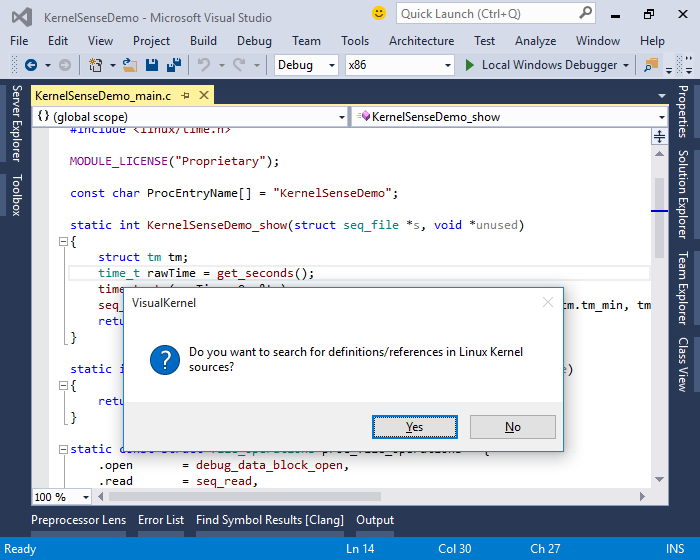The width and height of the screenshot is (700, 560).
Task: Open the Debug menu
Action: coord(254,41)
